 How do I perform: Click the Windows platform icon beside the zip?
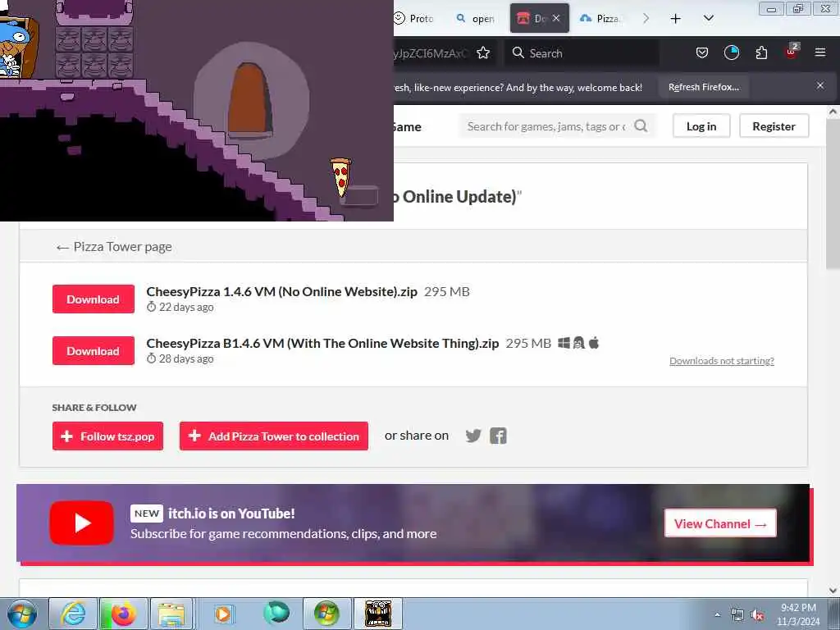pyautogui.click(x=564, y=343)
